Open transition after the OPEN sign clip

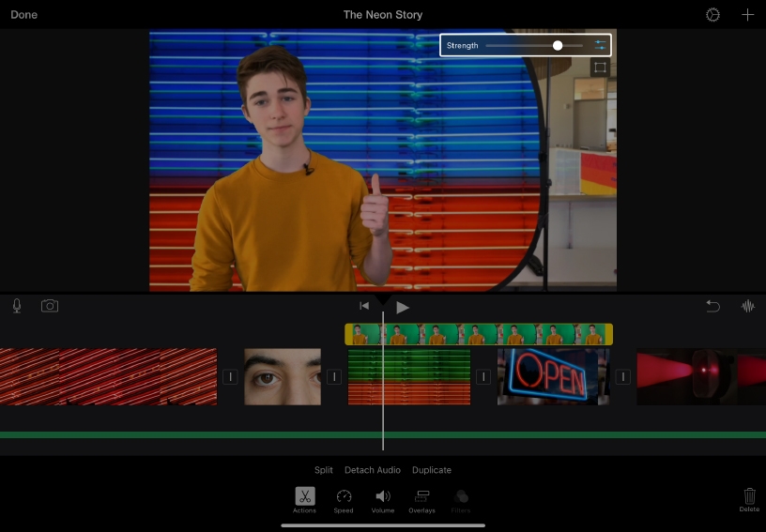622,376
